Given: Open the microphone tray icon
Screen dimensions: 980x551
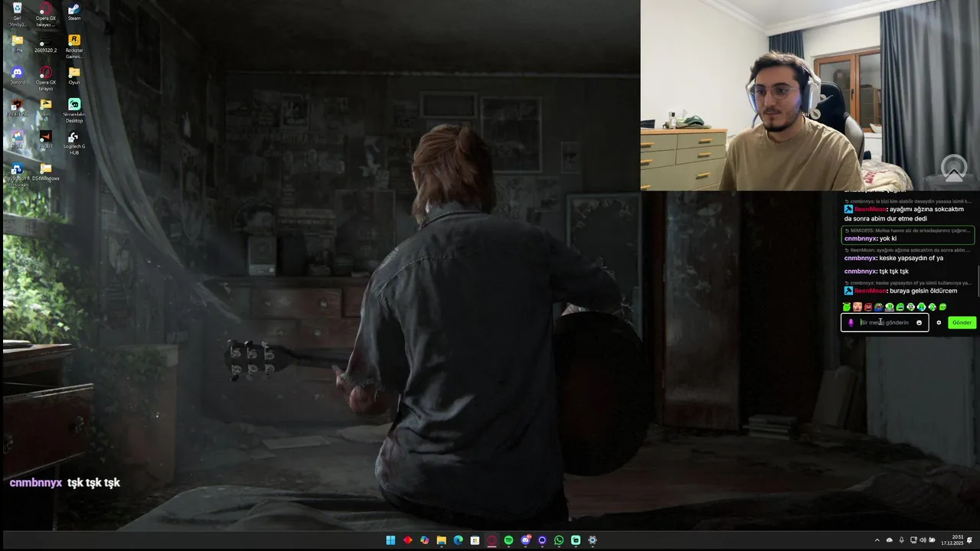Looking at the screenshot, I should pyautogui.click(x=901, y=540).
